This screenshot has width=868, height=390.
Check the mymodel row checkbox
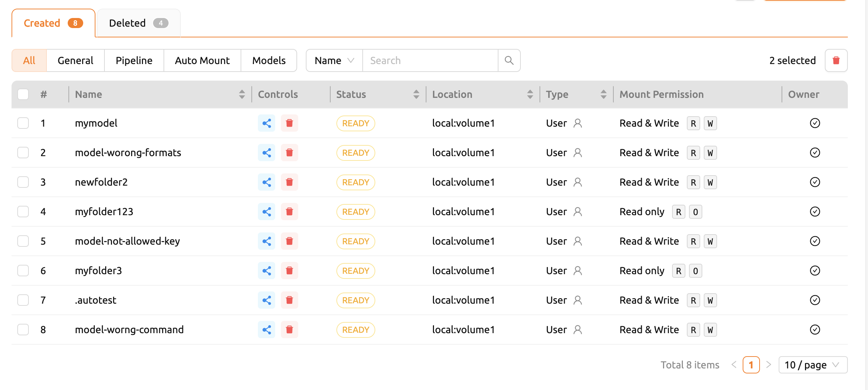click(23, 123)
